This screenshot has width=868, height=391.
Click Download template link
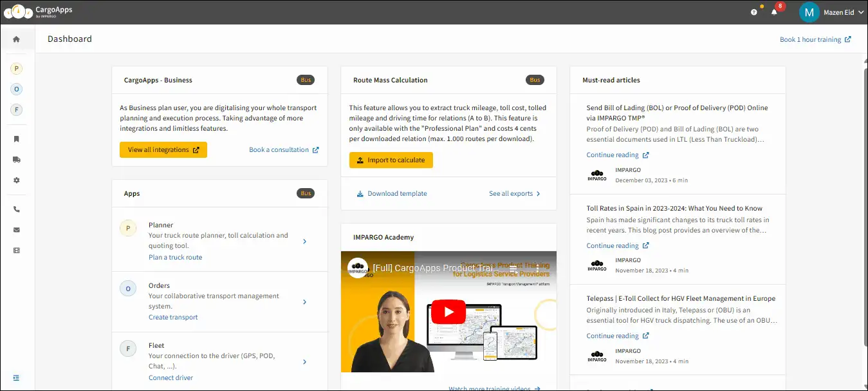click(x=392, y=193)
